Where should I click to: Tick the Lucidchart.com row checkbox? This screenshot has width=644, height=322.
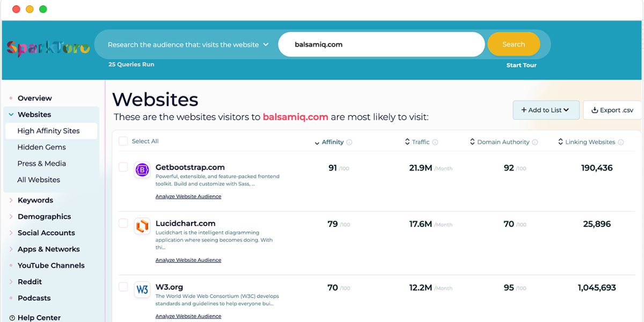pos(123,223)
